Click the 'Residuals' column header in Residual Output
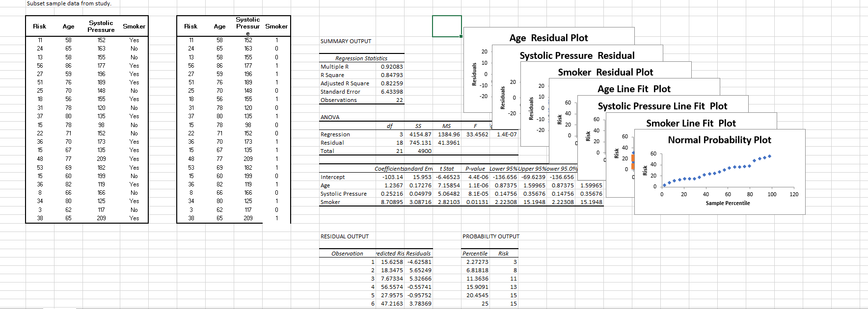The height and width of the screenshot is (309, 868). click(x=418, y=254)
